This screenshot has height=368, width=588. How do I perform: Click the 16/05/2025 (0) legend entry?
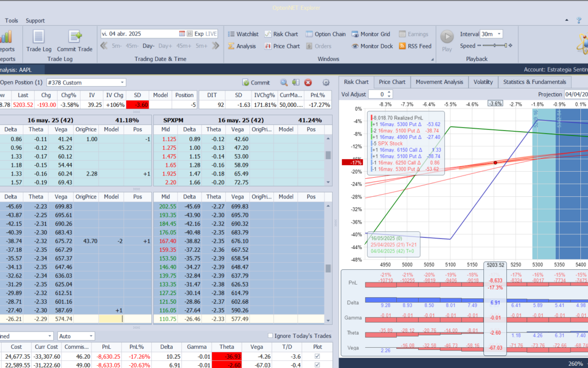(x=386, y=238)
